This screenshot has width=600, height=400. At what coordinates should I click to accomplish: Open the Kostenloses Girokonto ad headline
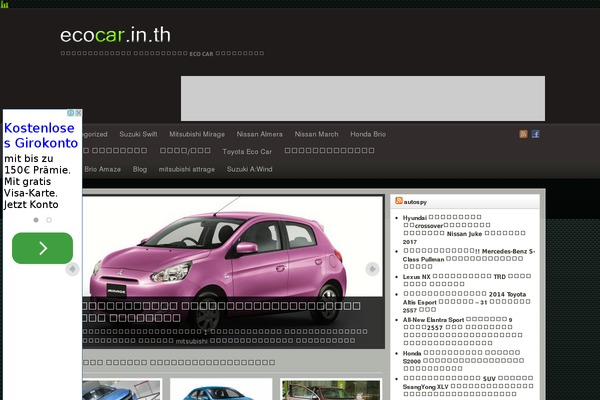(x=41, y=135)
